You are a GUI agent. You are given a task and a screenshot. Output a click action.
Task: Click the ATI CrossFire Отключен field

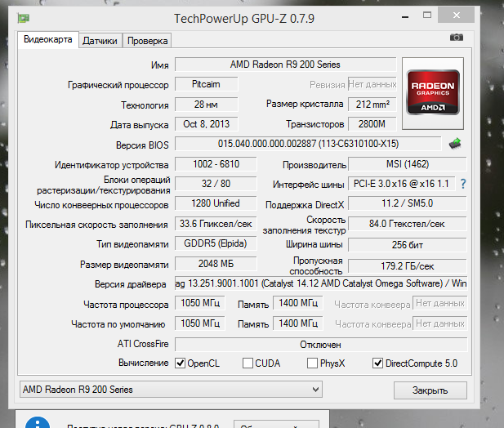click(321, 345)
